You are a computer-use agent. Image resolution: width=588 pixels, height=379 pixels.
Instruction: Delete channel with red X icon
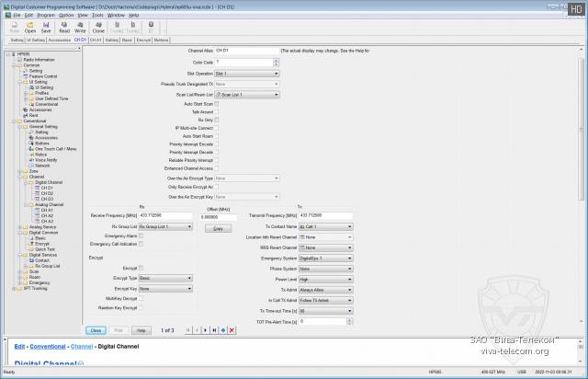(x=232, y=329)
